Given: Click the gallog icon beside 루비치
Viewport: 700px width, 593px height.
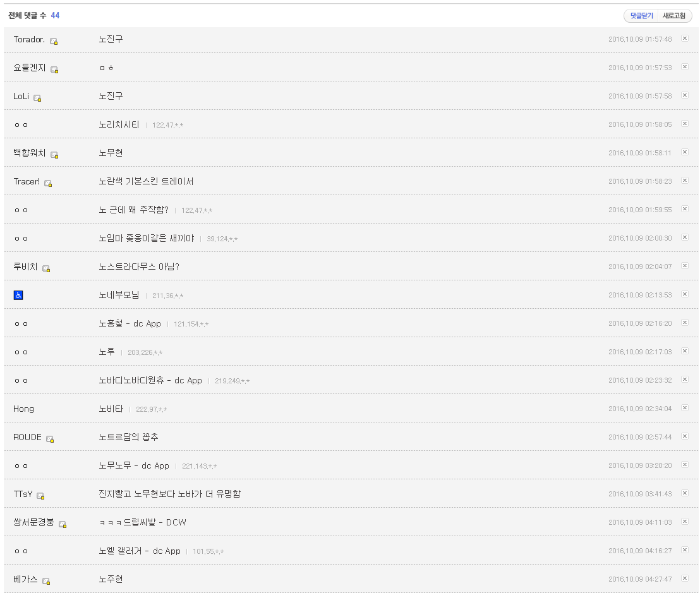Looking at the screenshot, I should (x=46, y=268).
